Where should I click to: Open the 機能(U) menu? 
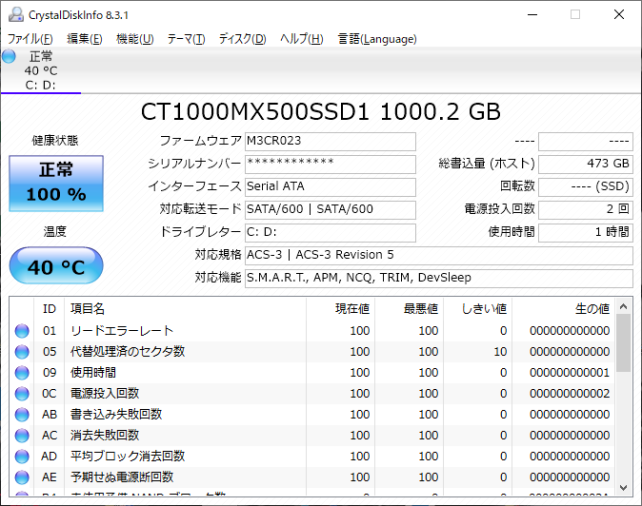135,39
